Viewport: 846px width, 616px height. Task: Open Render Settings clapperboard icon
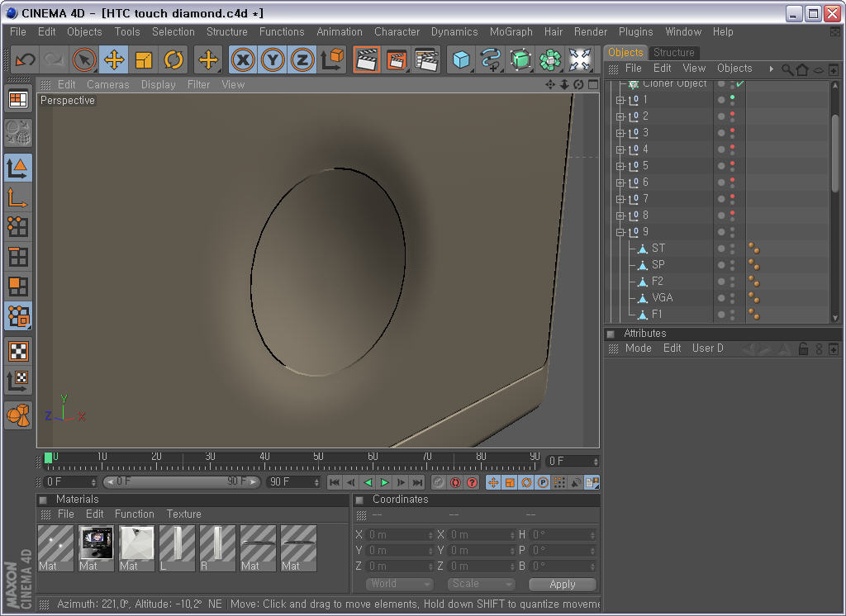tap(426, 59)
